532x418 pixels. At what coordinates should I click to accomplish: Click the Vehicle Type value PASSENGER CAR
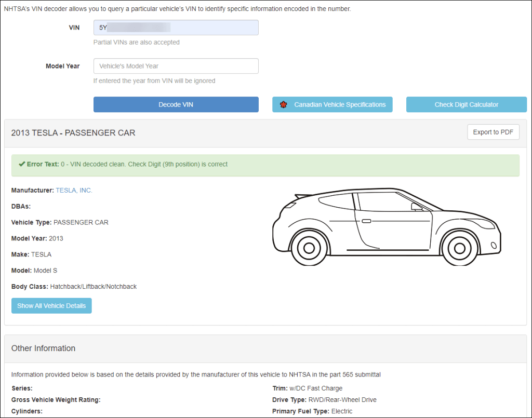point(81,222)
